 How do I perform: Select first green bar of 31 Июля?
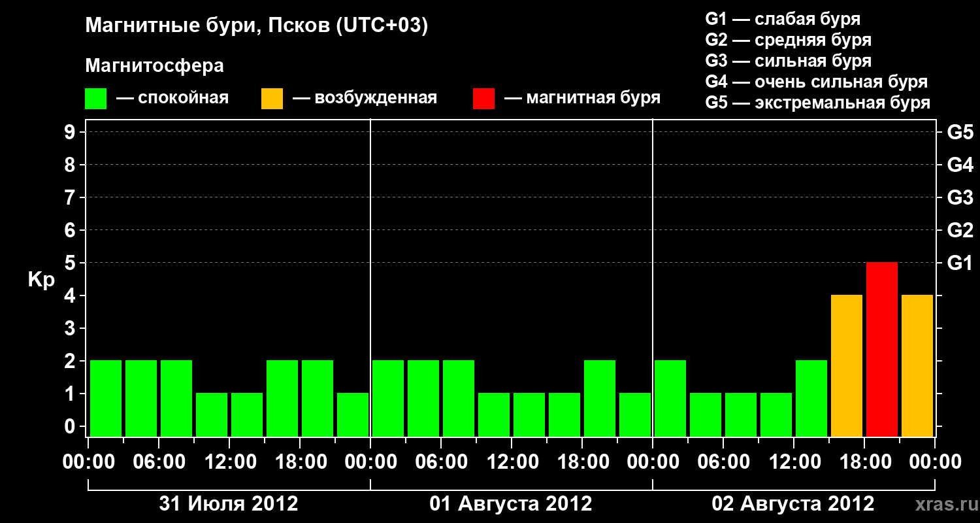[x=106, y=399]
